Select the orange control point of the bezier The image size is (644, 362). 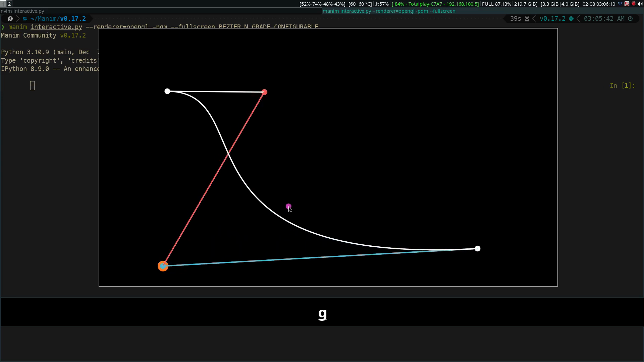[163, 265]
